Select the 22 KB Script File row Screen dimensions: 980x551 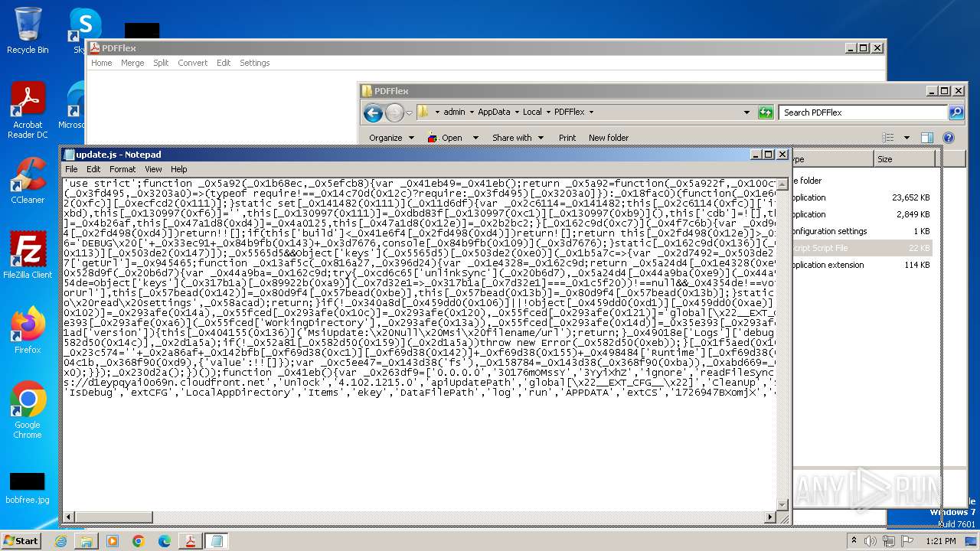(864, 248)
